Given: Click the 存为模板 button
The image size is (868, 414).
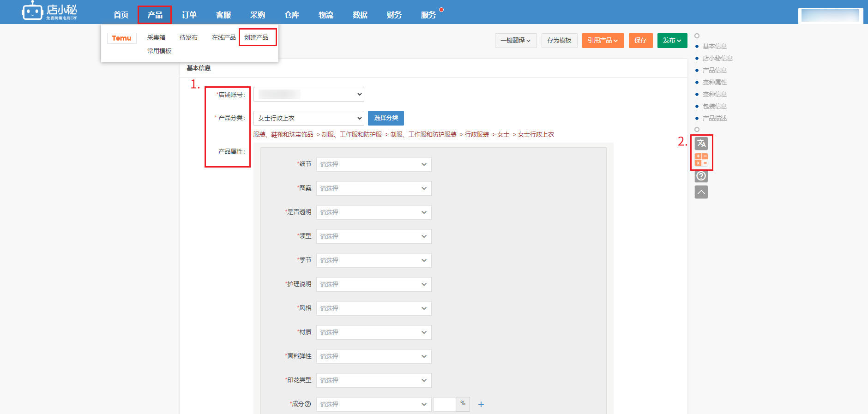Looking at the screenshot, I should coord(560,41).
